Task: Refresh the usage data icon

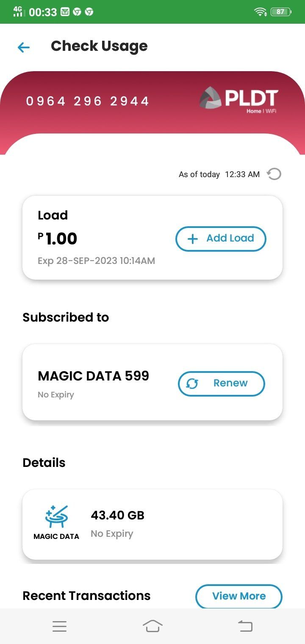Action: (274, 174)
